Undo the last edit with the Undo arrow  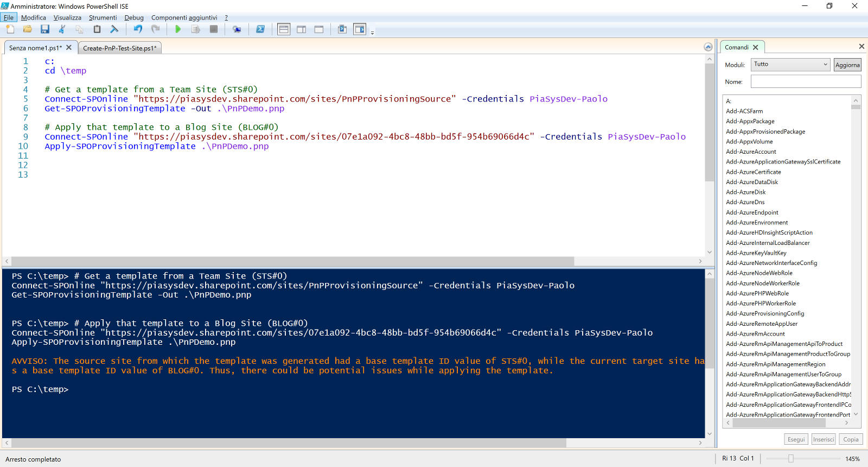point(138,29)
